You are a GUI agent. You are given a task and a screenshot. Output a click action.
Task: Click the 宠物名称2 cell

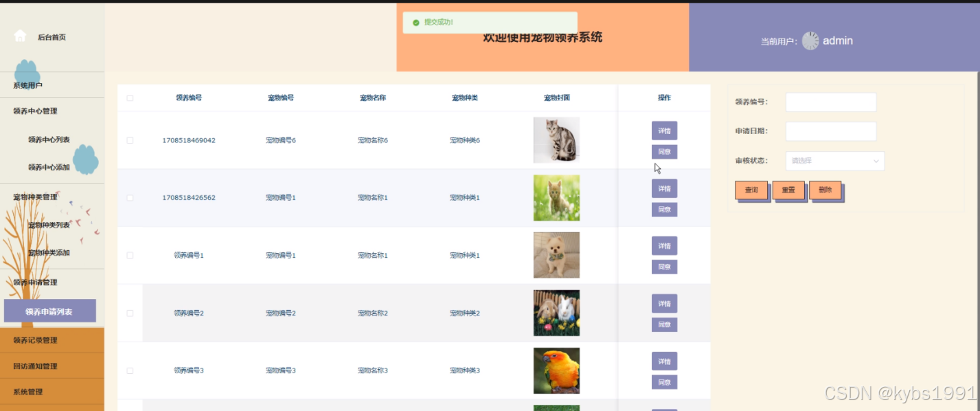tap(373, 313)
